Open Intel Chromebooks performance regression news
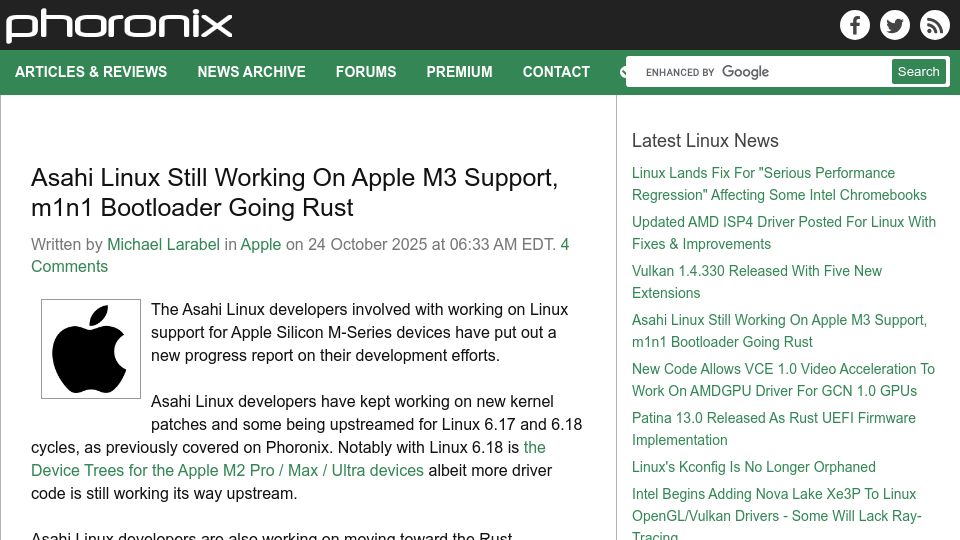 779,184
